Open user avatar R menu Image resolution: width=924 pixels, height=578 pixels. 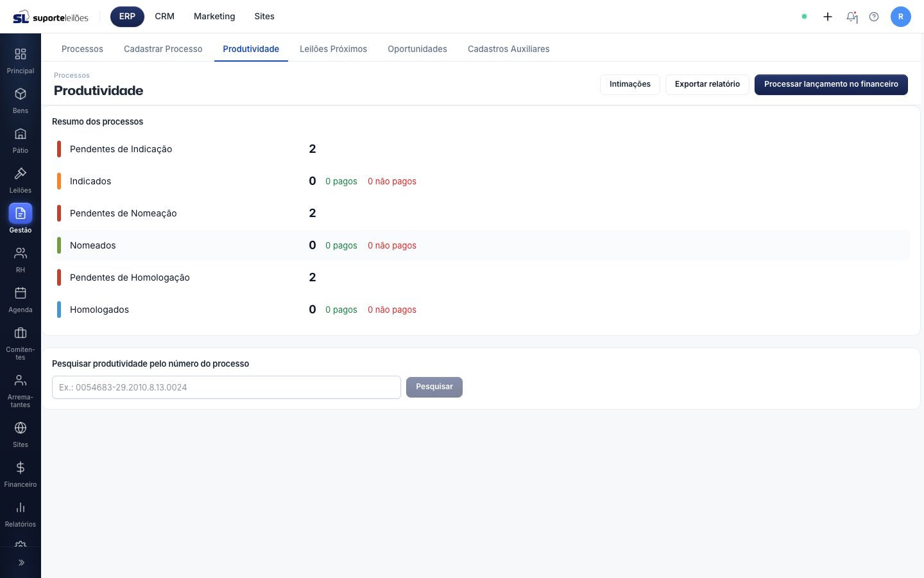(x=901, y=17)
